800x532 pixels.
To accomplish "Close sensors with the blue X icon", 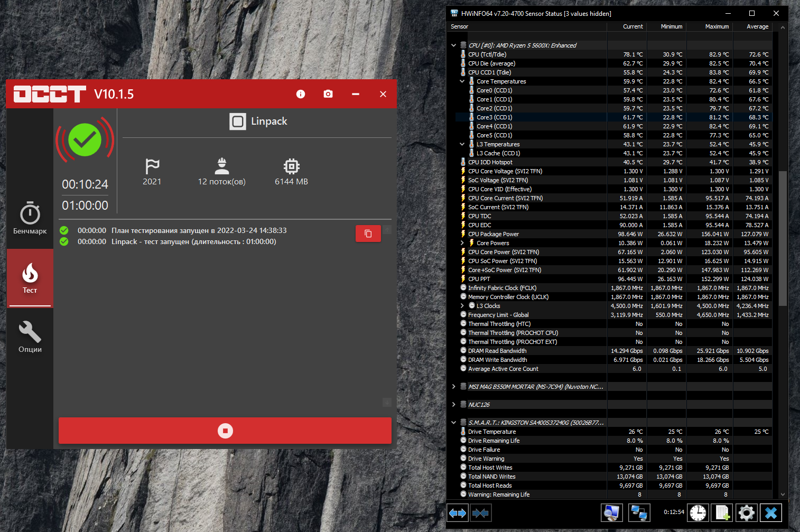I will (771, 512).
